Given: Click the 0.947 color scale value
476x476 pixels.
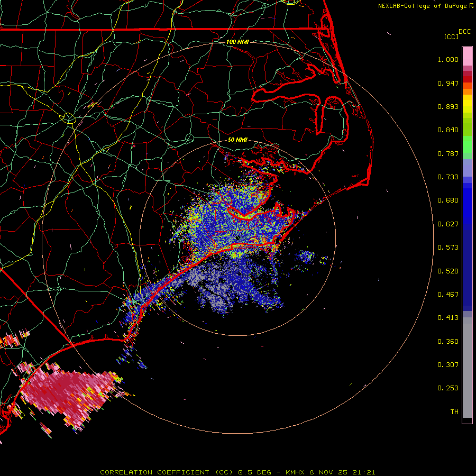Looking at the screenshot, I should tap(448, 83).
